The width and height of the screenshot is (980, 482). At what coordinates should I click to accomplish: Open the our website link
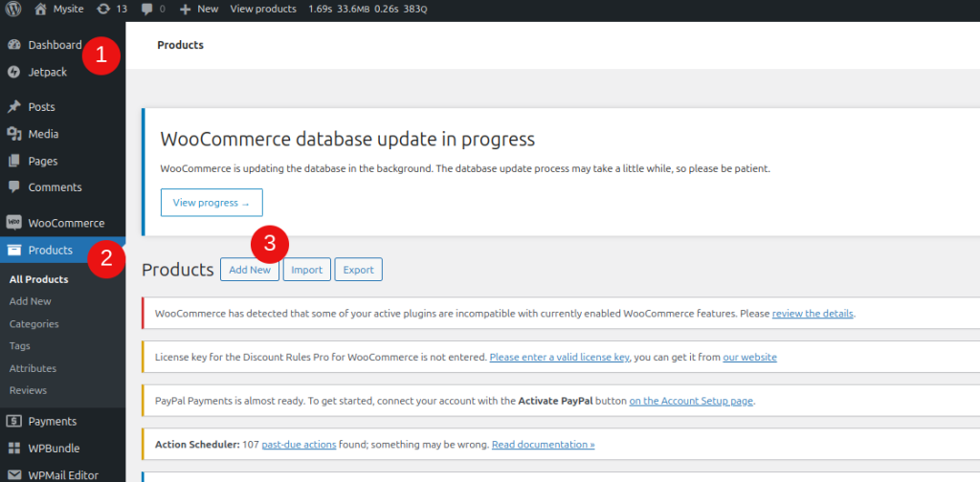coord(750,357)
